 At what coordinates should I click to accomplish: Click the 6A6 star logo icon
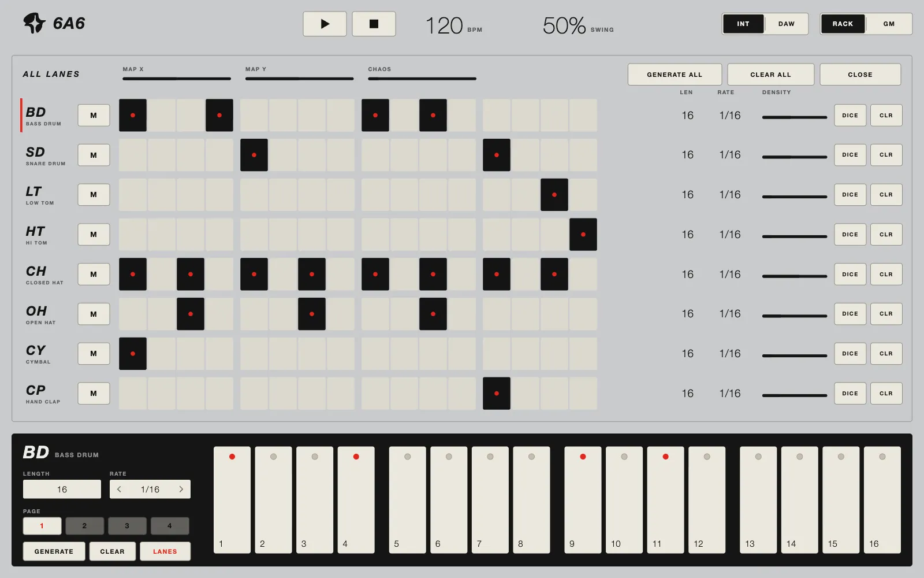34,23
